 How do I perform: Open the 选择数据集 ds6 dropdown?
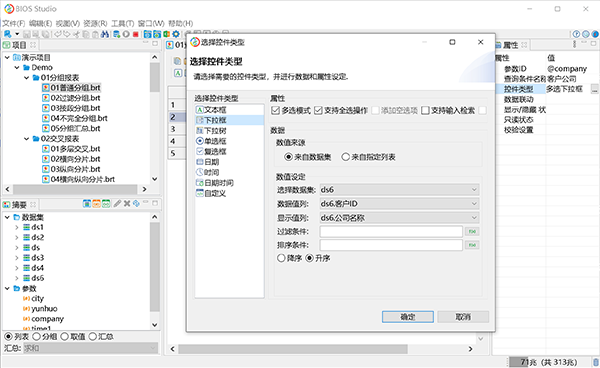coord(399,189)
